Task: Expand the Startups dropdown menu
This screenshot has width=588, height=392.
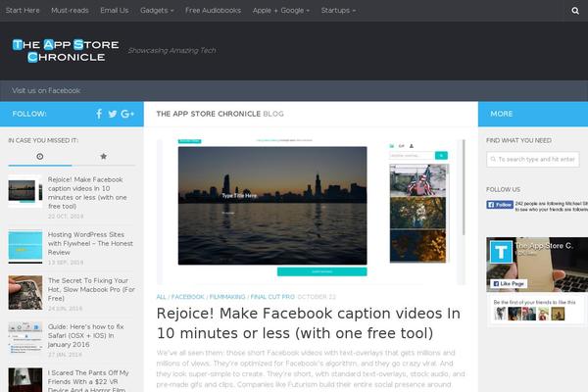Action: click(x=338, y=11)
